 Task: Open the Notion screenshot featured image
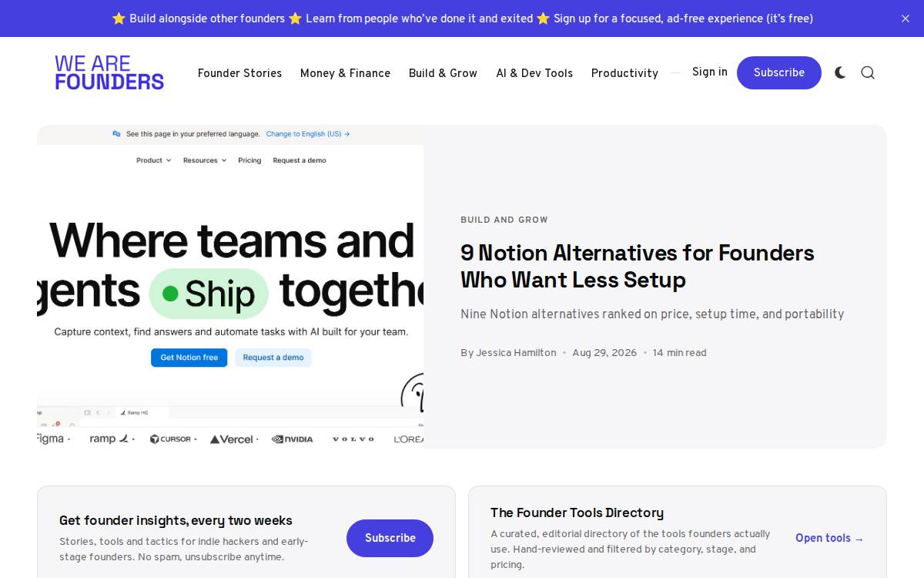[x=230, y=287]
